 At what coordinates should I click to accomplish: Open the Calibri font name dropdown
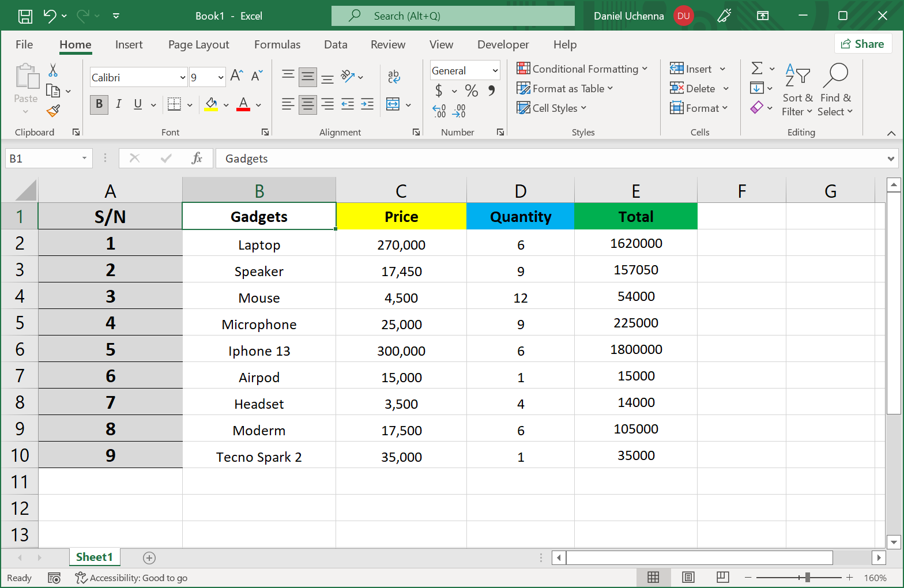tap(183, 77)
